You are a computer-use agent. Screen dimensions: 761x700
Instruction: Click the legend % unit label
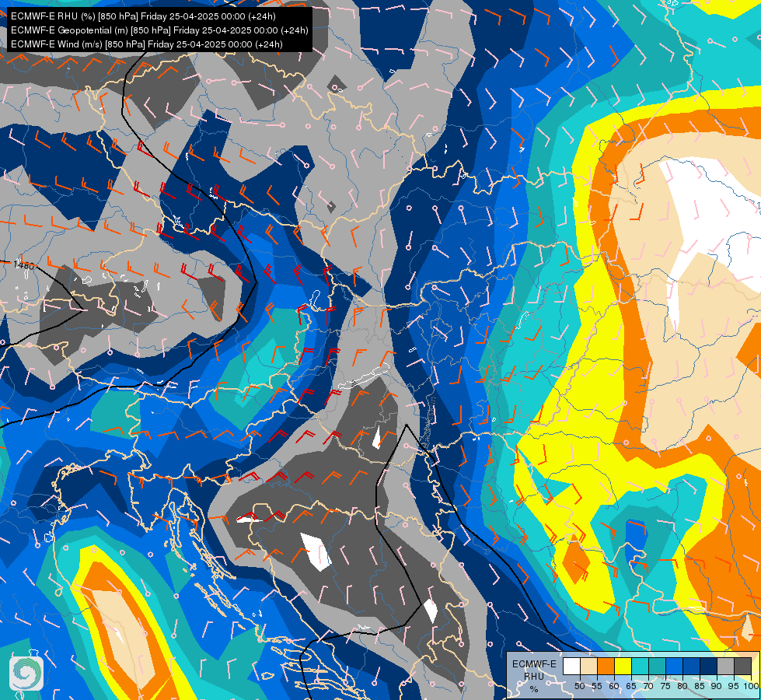(534, 689)
